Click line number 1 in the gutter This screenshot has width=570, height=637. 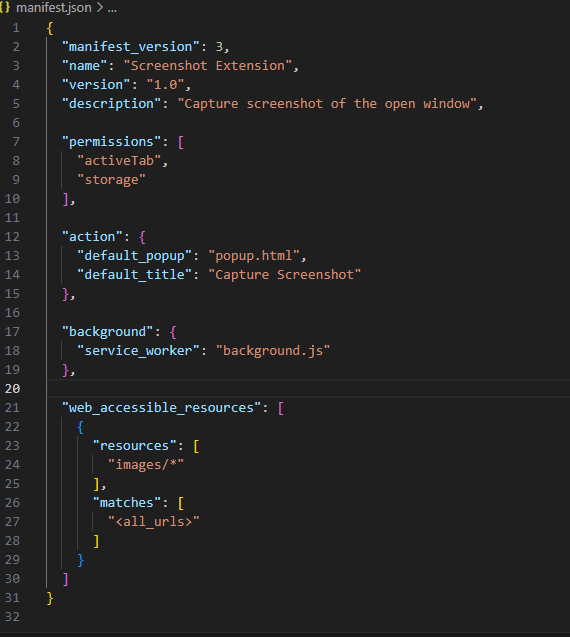click(16, 28)
